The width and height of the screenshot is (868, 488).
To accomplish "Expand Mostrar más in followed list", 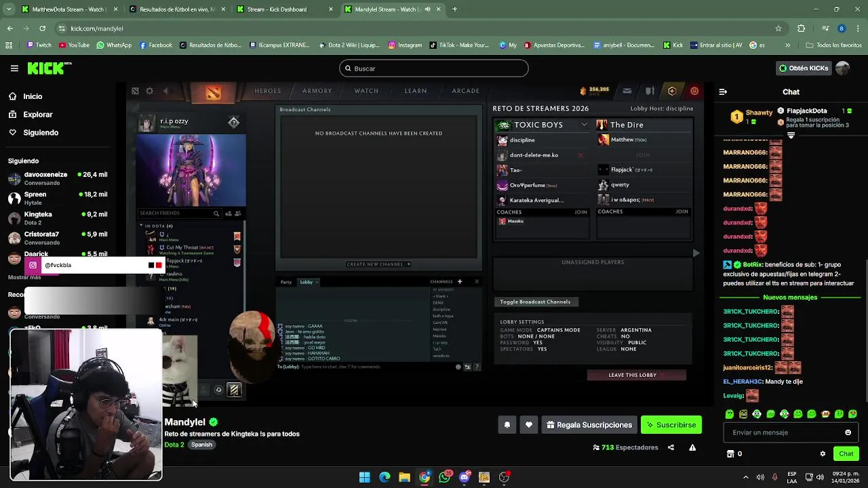I will 24,277.
